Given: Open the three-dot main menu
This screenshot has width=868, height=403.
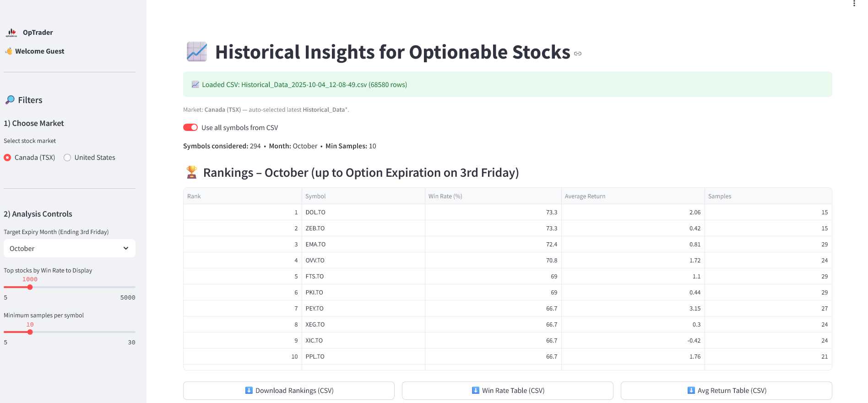Looking at the screenshot, I should click(854, 4).
